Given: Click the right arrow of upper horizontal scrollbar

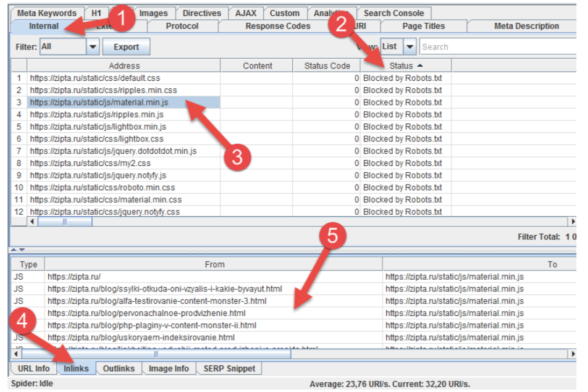Looking at the screenshot, I should 573,222.
